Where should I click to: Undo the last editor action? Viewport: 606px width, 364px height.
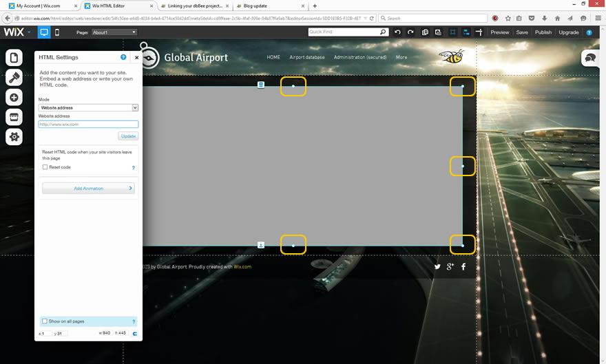point(397,32)
